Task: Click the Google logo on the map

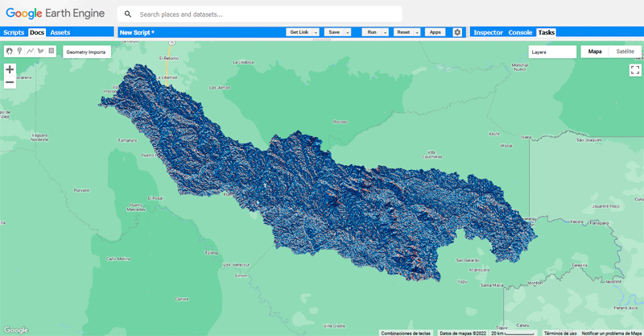Action: coord(16,330)
